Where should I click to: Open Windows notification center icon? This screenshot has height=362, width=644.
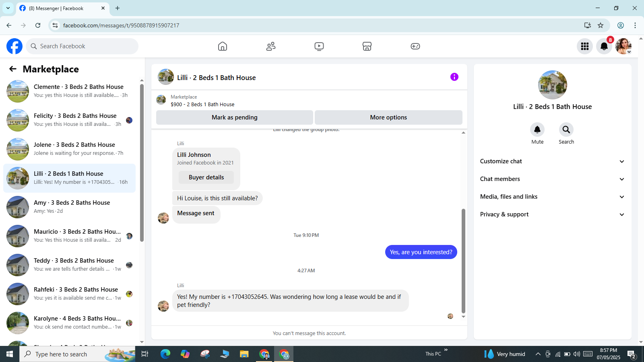(x=632, y=354)
